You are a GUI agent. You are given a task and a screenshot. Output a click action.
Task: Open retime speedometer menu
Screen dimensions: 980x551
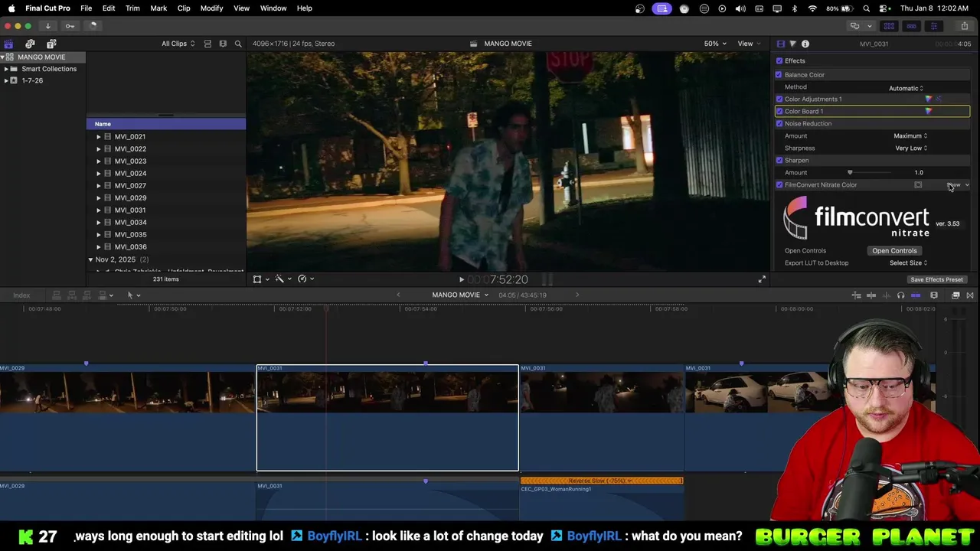point(305,279)
